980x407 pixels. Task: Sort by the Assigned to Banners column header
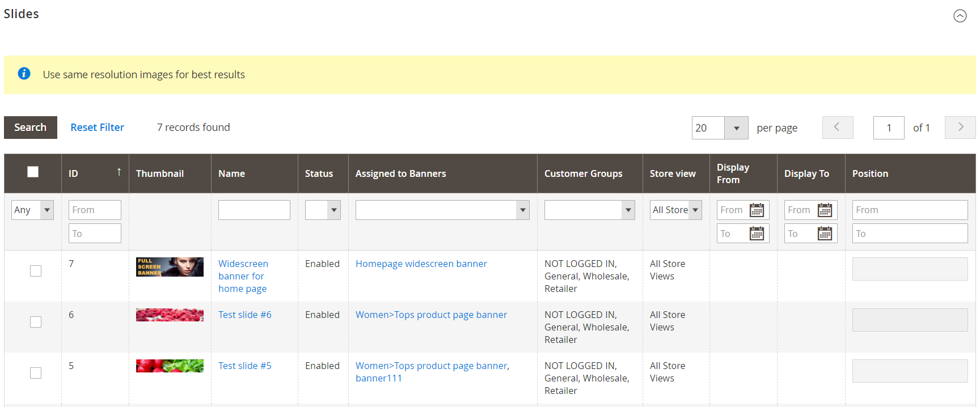tap(401, 173)
